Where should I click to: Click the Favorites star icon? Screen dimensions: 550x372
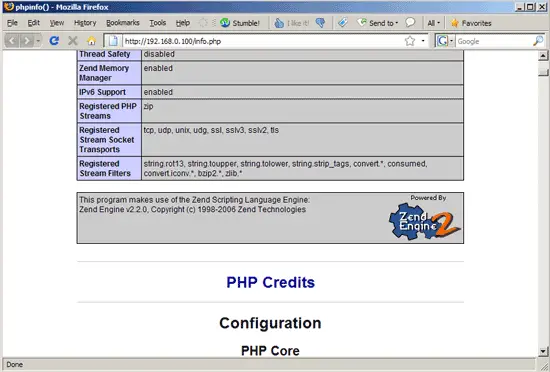click(x=455, y=23)
